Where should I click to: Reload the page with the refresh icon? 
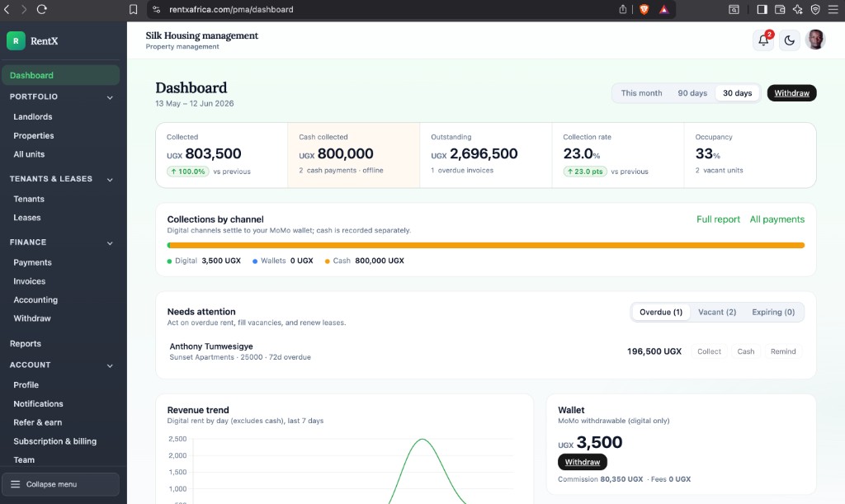tap(41, 9)
